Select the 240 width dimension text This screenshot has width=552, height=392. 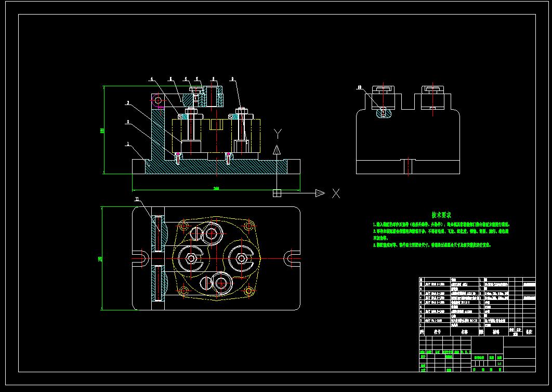216,188
